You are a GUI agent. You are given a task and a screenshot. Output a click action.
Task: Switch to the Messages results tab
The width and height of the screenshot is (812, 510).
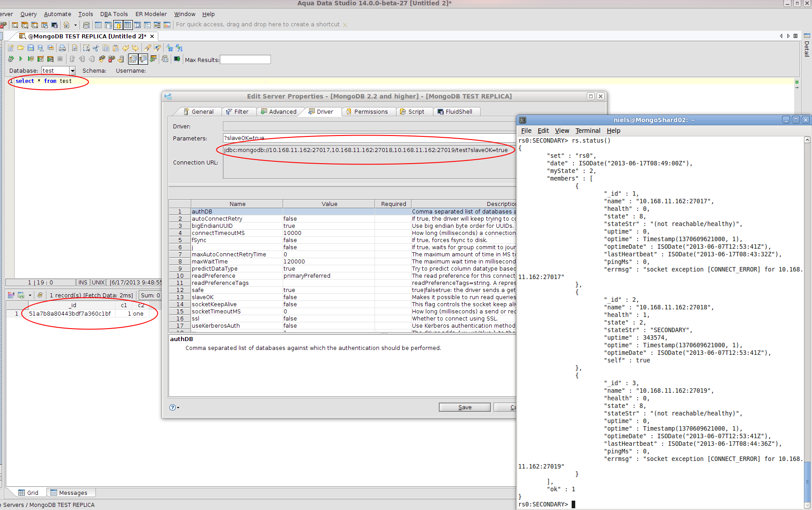click(x=69, y=493)
